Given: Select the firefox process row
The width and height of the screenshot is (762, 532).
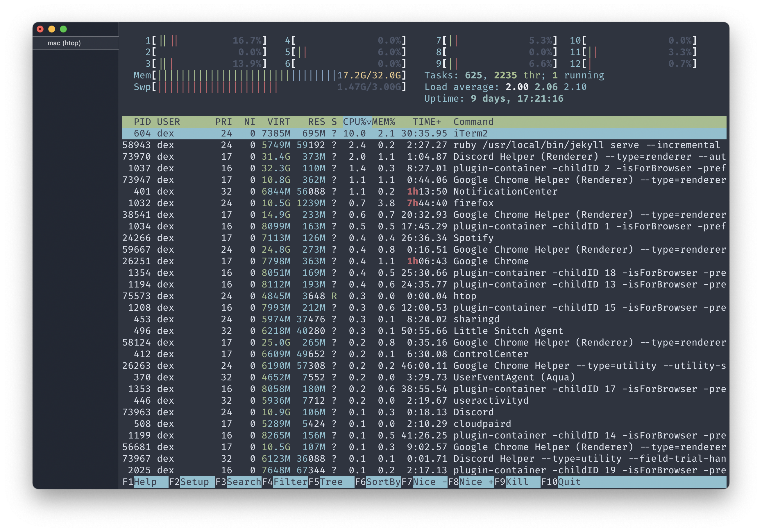Looking at the screenshot, I should click(x=424, y=203).
